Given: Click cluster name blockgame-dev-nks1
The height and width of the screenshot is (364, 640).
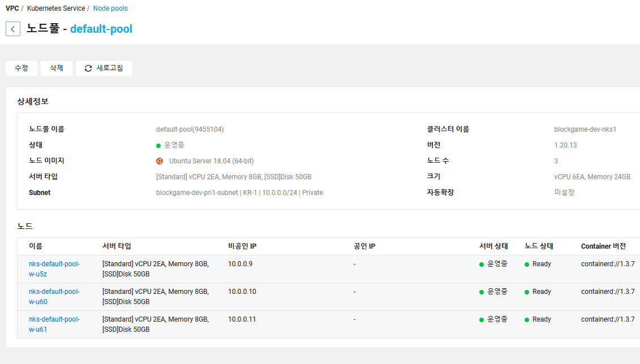Looking at the screenshot, I should point(585,129).
